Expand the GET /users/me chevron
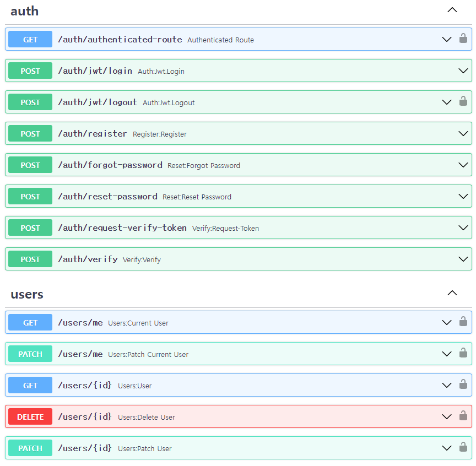 (447, 323)
